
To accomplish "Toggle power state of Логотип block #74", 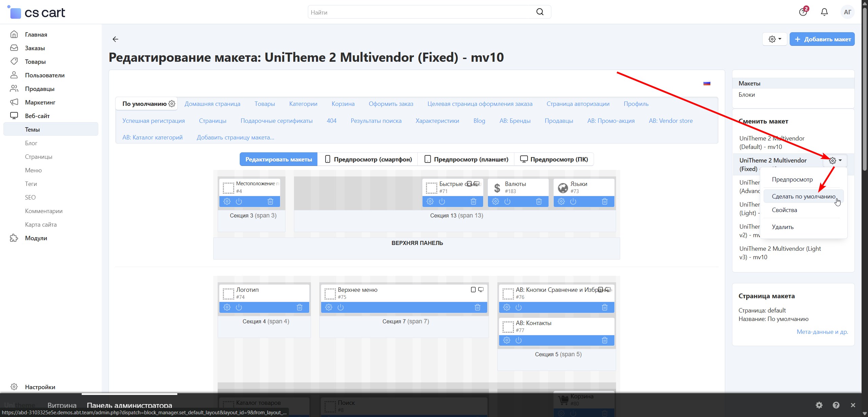I will coord(239,307).
